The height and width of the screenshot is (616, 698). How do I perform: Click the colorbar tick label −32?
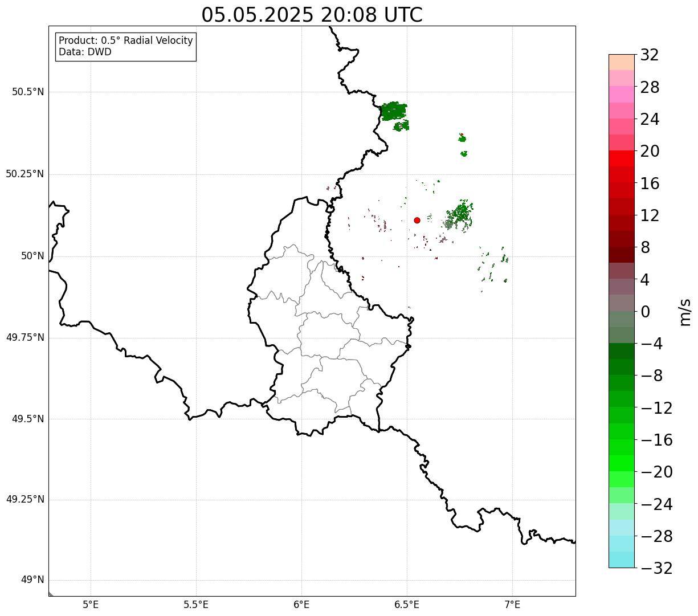[x=656, y=568]
